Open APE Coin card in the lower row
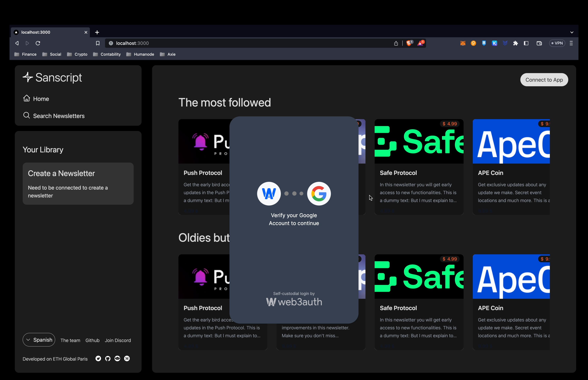This screenshot has width=588, height=380. click(511, 302)
